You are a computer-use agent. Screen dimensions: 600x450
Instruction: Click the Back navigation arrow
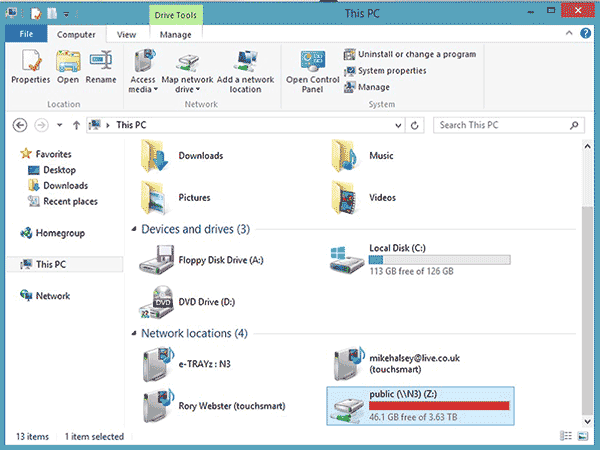(21, 125)
